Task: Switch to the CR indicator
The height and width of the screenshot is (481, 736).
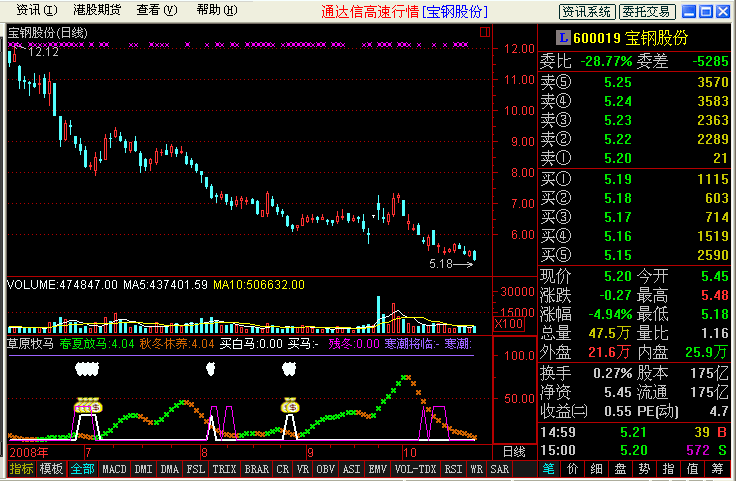Action: point(283,469)
